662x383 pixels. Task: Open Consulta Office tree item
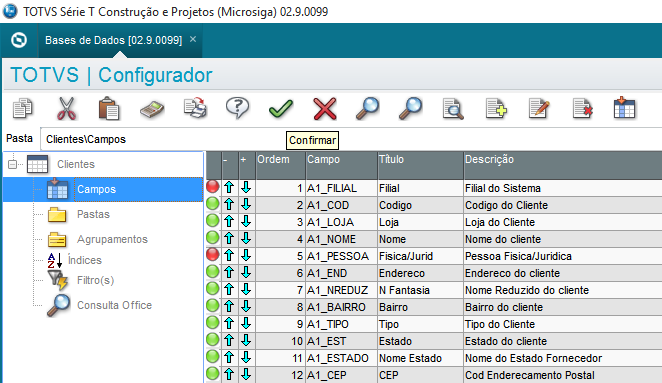114,305
